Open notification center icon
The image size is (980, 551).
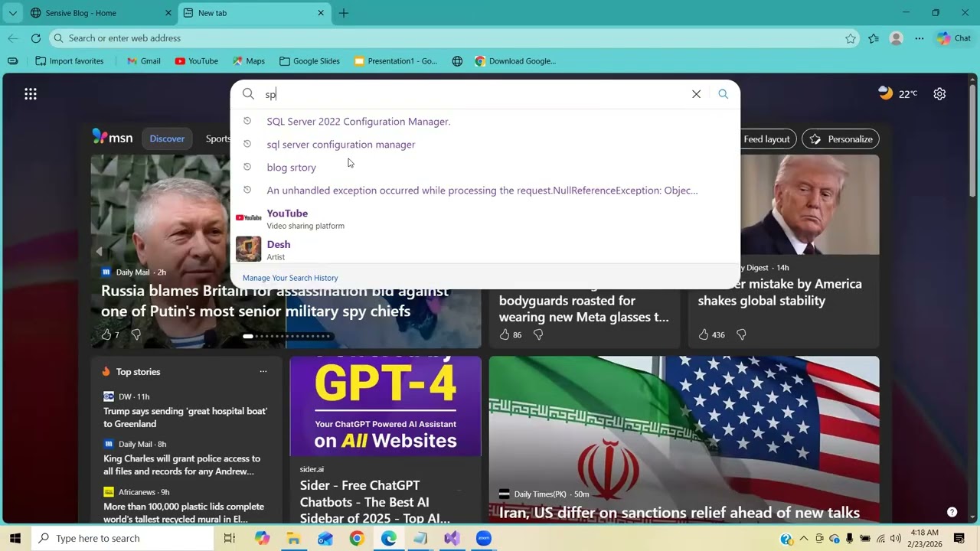[x=959, y=538]
